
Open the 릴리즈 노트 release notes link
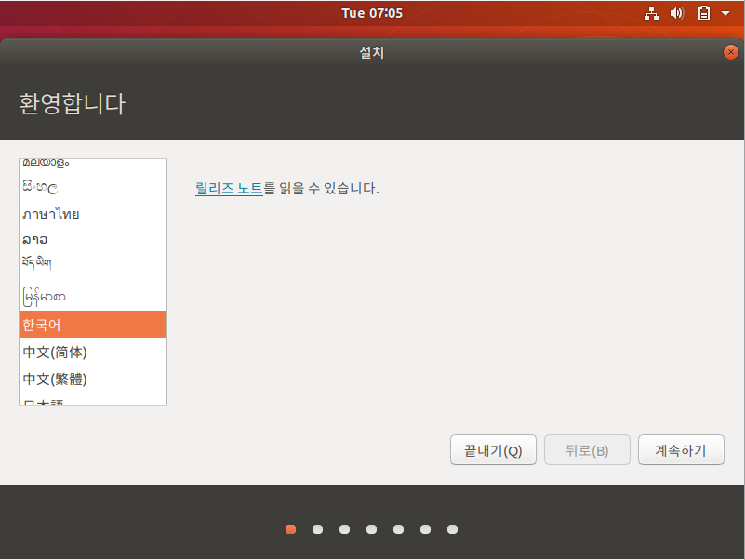(x=228, y=187)
